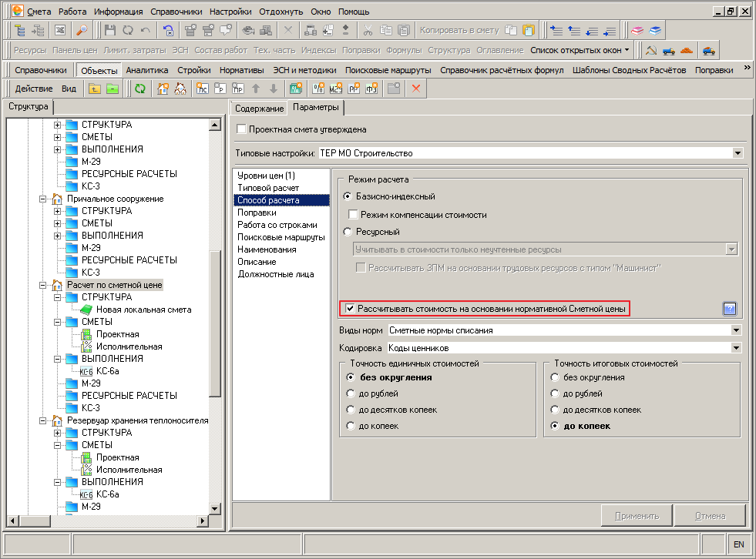Collapse the 'Расчет по сметной цене' node
The height and width of the screenshot is (559, 756).
43,285
